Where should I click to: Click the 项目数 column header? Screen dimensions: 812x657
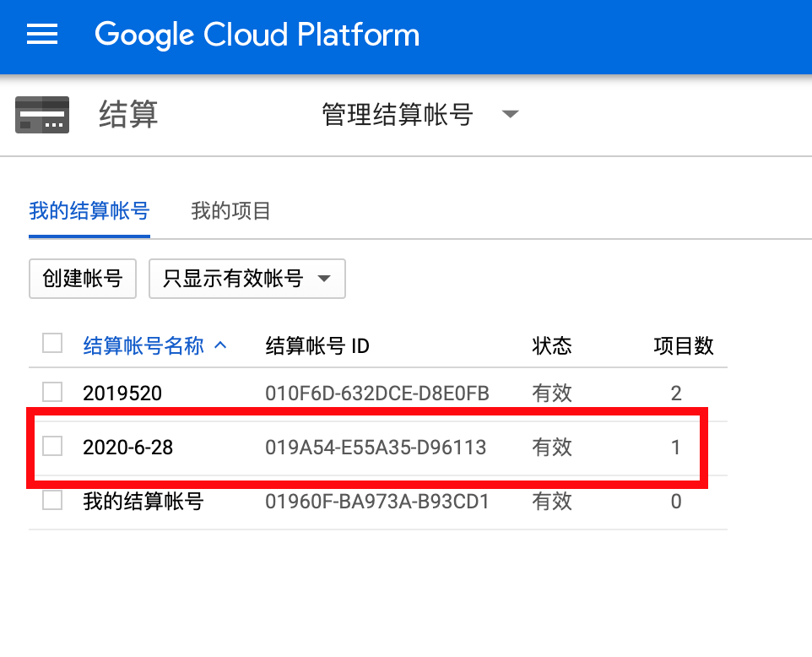[684, 345]
